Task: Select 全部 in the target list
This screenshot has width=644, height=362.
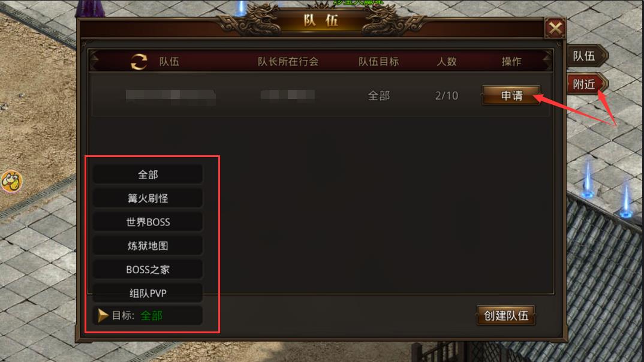Action: coord(148,174)
